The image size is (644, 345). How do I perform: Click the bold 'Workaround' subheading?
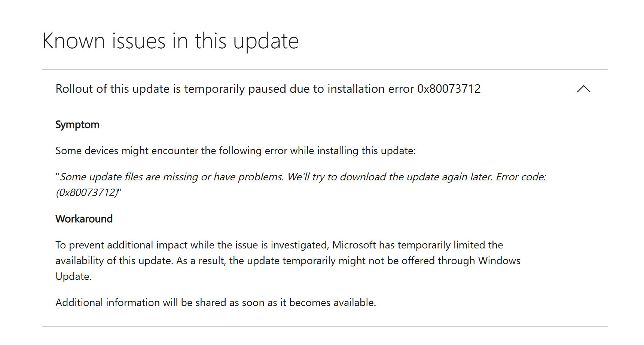84,219
